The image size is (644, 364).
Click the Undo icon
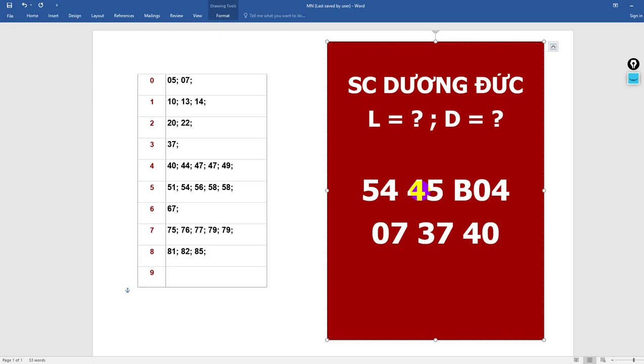point(24,6)
